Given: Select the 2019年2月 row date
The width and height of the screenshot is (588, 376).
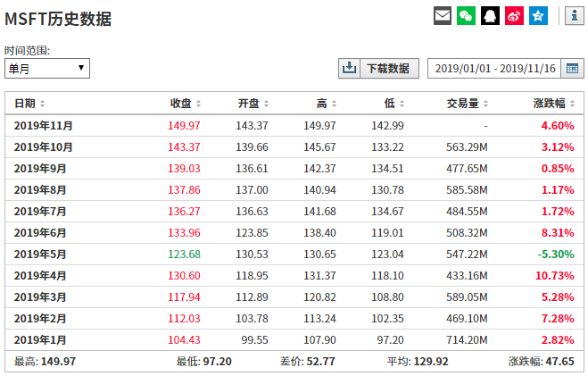Looking at the screenshot, I should (40, 318).
